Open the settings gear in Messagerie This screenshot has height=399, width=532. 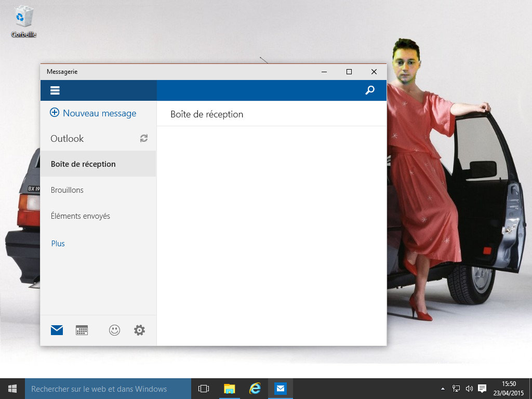click(139, 330)
